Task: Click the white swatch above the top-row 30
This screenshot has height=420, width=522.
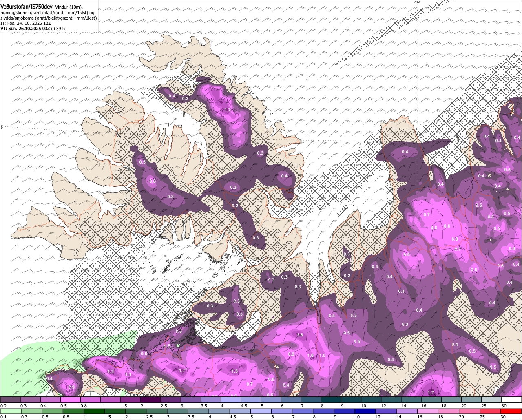Action: (512, 400)
